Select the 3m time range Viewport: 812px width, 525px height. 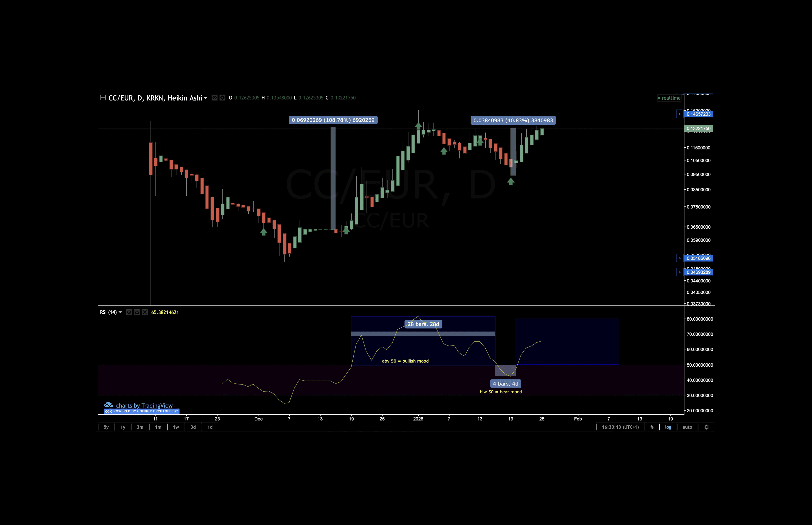(140, 427)
